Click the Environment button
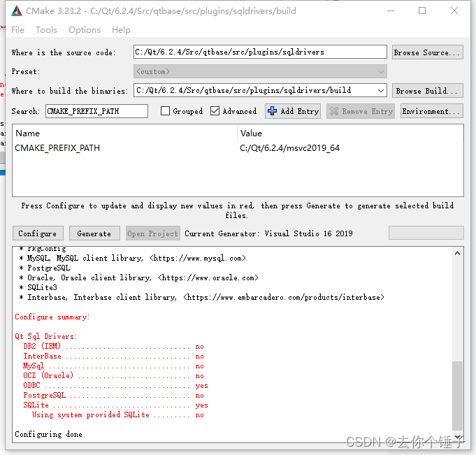This screenshot has height=455, width=476. (432, 111)
